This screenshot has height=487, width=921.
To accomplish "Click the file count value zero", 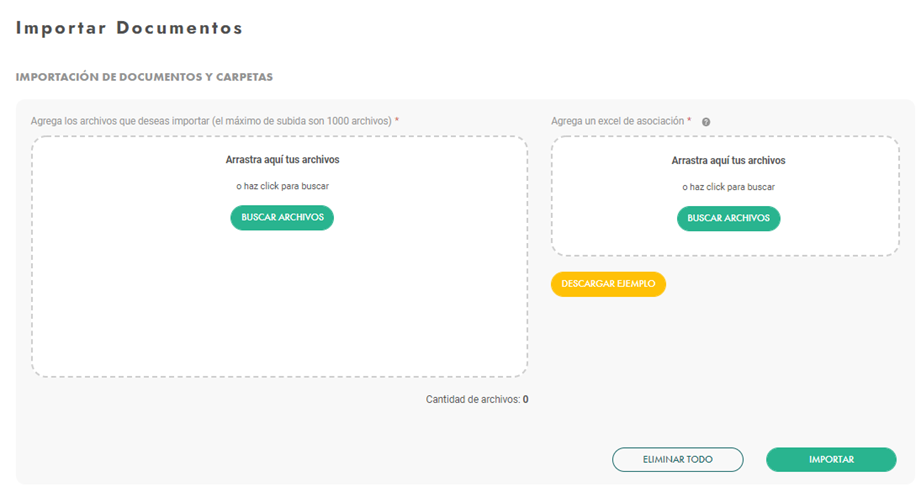I will (x=526, y=399).
